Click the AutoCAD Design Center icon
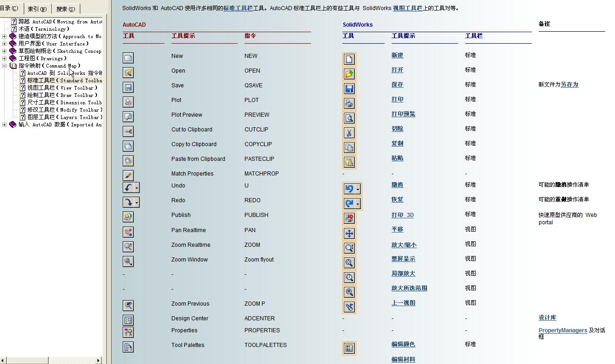This screenshot has width=615, height=364. [128, 320]
